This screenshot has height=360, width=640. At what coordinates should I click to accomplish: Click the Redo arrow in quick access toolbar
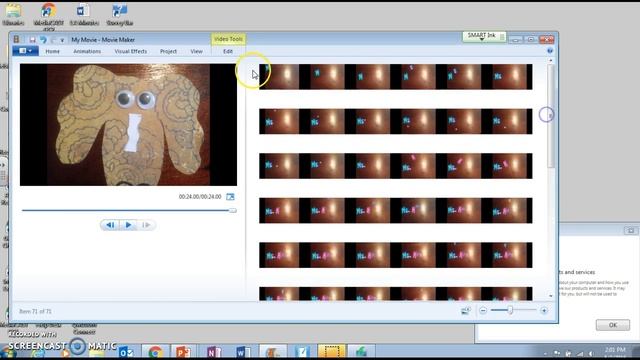click(x=53, y=40)
